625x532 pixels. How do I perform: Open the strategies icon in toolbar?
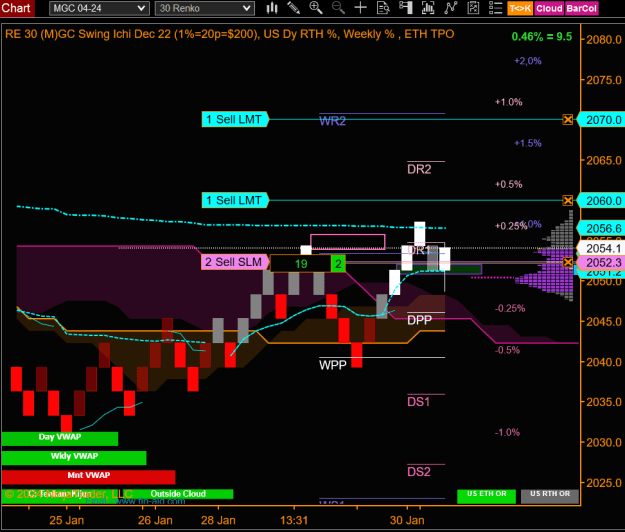click(473, 8)
